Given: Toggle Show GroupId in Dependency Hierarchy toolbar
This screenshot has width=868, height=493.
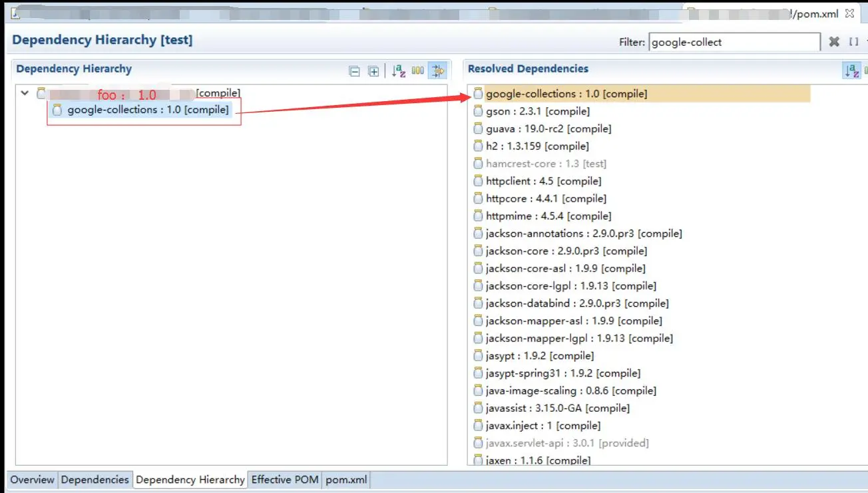Looking at the screenshot, I should click(x=418, y=71).
